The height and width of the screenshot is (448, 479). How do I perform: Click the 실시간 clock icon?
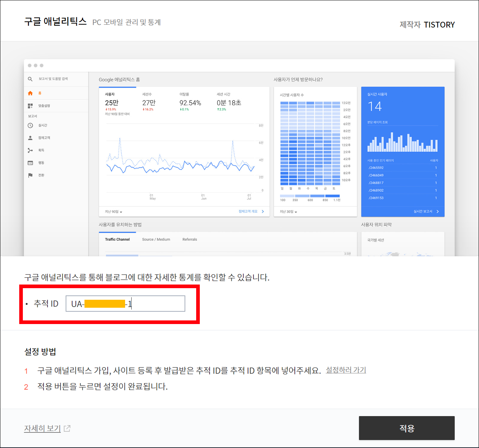coord(30,125)
